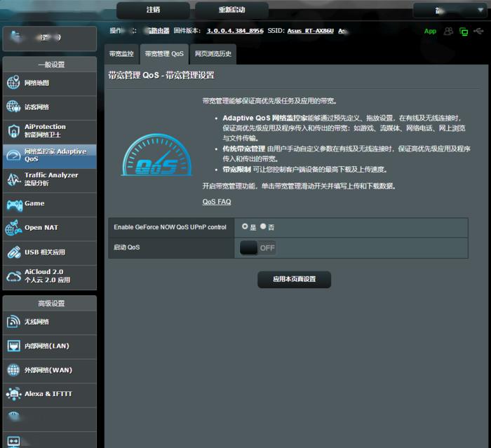The image size is (491, 448).
Task: Switch to the 带宽监控 tab
Action: (121, 54)
